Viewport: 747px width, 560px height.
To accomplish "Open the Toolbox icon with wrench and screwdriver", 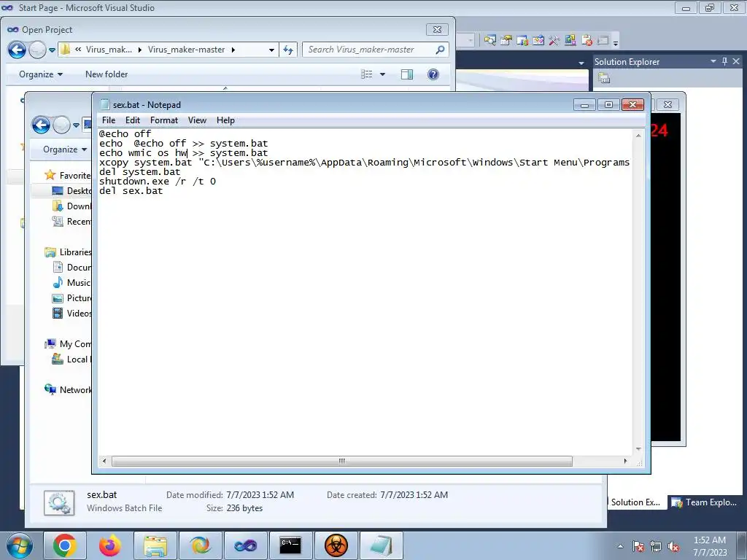I will (x=554, y=41).
